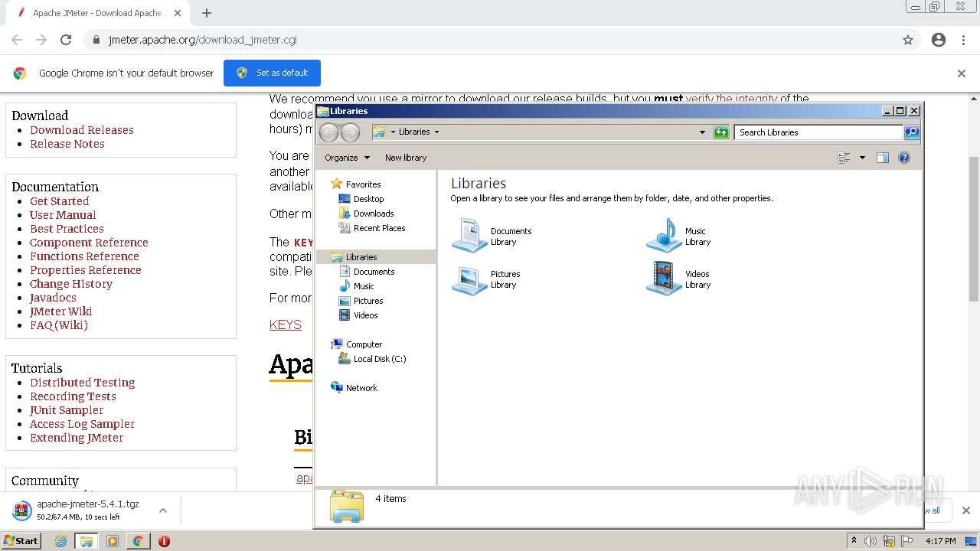Select Documents in the navigation tree
Viewport: 980px width, 551px height.
click(374, 272)
